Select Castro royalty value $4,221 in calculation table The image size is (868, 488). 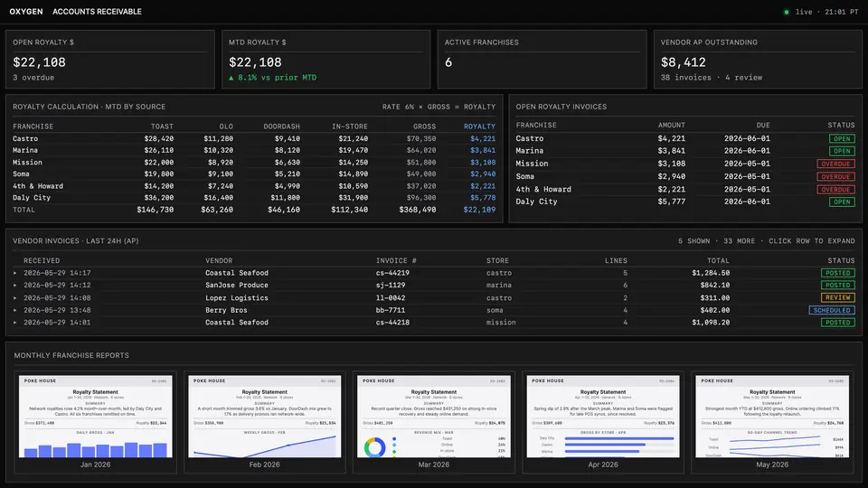click(483, 139)
